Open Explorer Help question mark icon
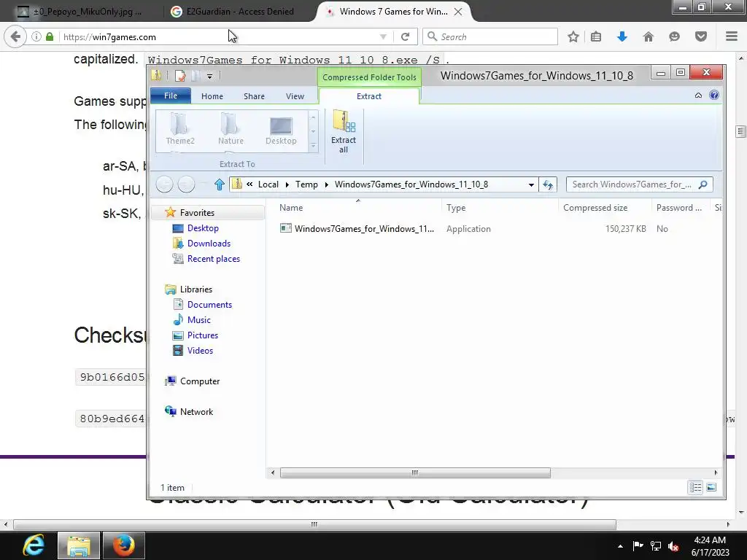Screen dimensions: 747x560 point(713,96)
